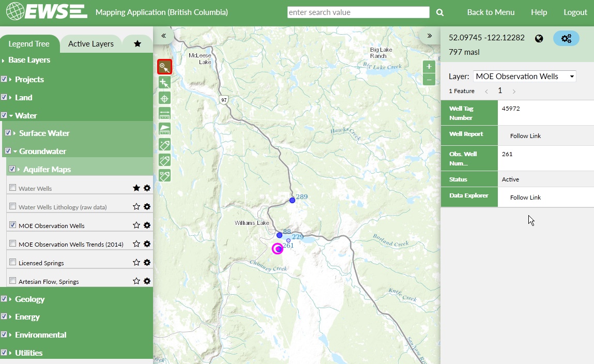Click Logout
594x364 pixels.
point(575,12)
